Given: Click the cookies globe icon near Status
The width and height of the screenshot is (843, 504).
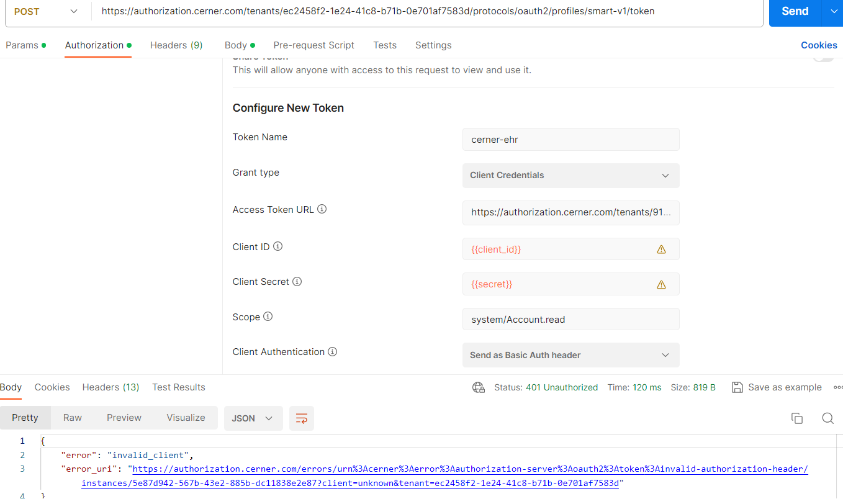Looking at the screenshot, I should 478,387.
